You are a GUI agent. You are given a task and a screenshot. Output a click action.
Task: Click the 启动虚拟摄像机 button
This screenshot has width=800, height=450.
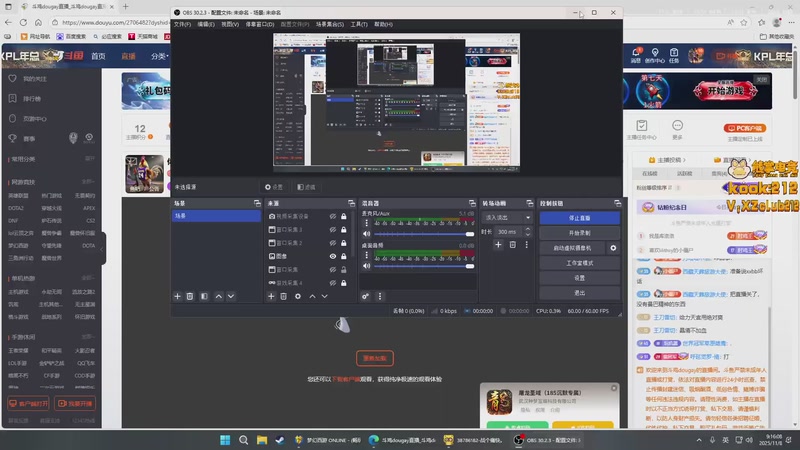(572, 248)
